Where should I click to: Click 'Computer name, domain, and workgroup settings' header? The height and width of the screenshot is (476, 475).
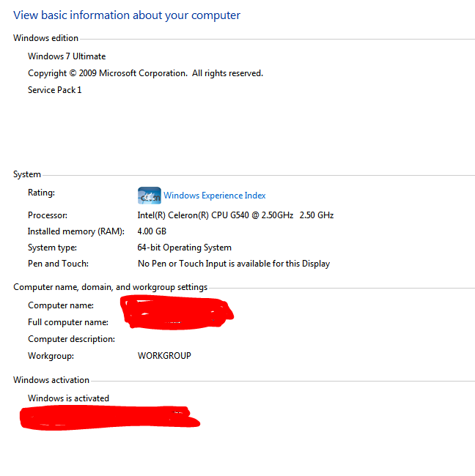(110, 287)
